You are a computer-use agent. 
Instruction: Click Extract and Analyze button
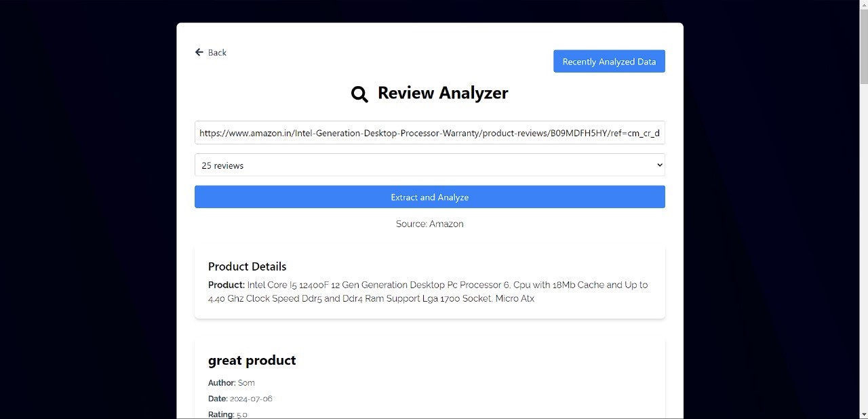[430, 197]
